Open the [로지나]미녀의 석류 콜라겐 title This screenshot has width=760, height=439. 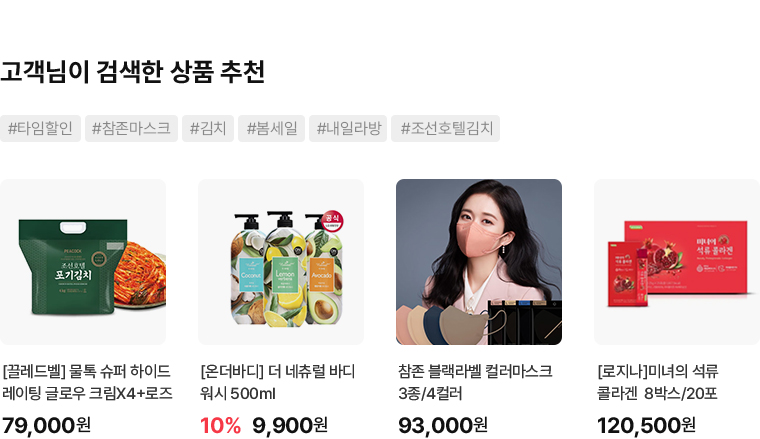point(658,382)
